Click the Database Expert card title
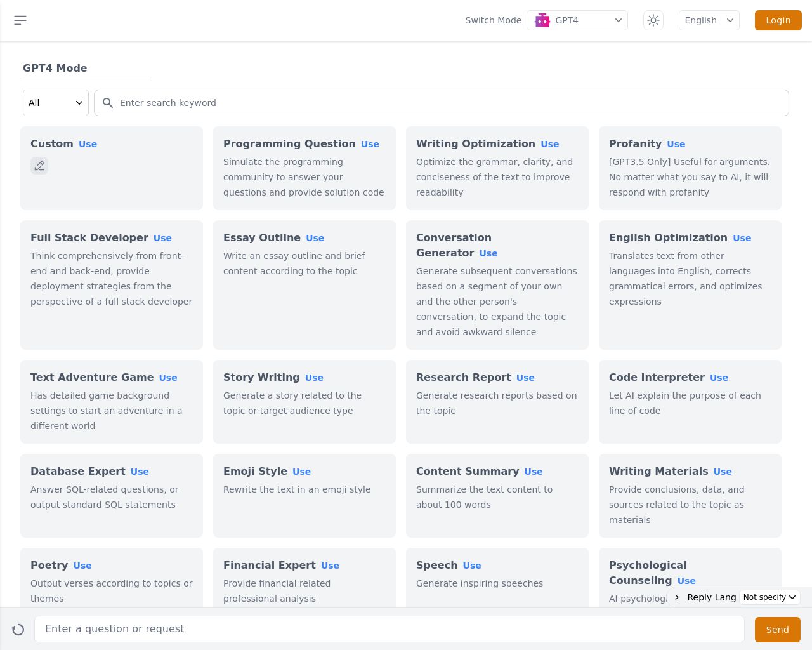The image size is (812, 650). [78, 472]
